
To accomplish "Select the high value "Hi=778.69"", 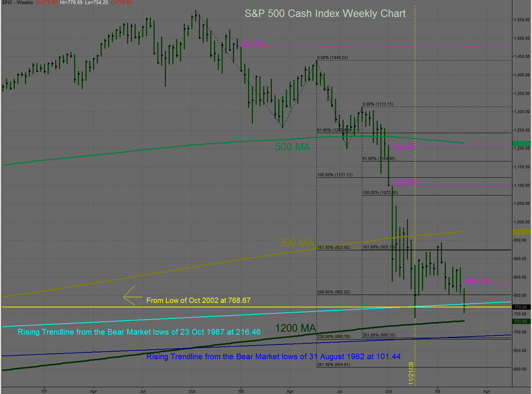I will 71,2.
